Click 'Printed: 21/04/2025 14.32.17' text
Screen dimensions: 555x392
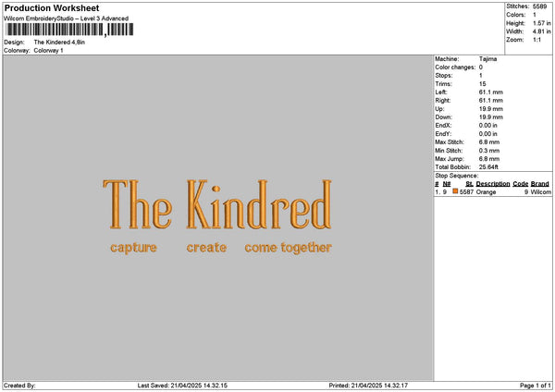[x=368, y=386]
